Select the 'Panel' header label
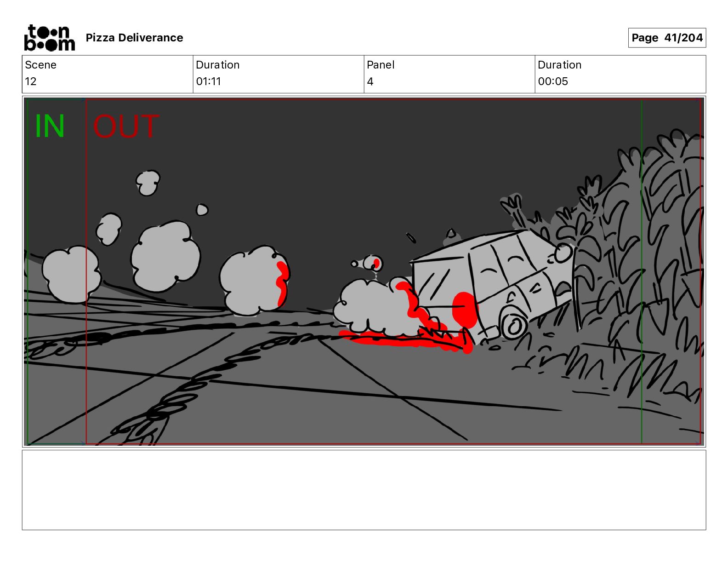Image resolution: width=728 pixels, height=563 pixels. pyautogui.click(x=381, y=65)
